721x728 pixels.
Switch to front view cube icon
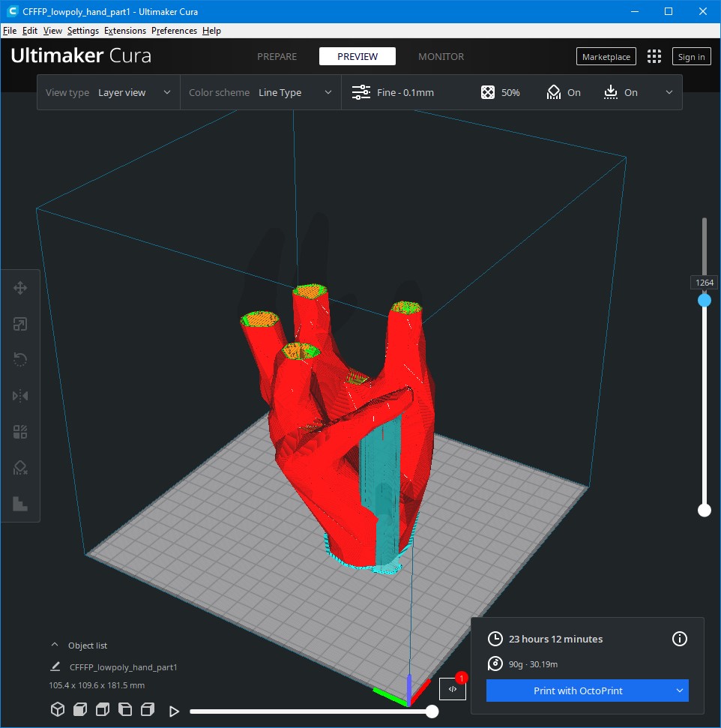coord(80,709)
